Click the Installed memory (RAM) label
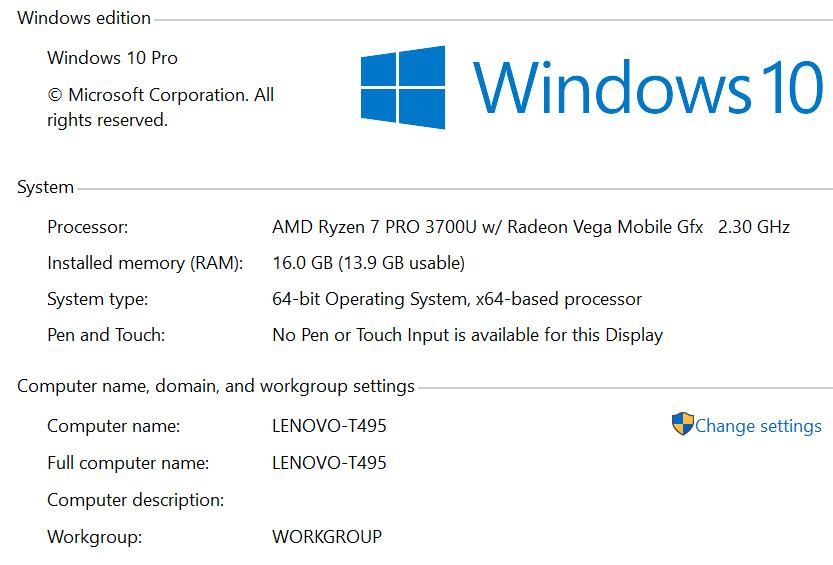 point(145,263)
